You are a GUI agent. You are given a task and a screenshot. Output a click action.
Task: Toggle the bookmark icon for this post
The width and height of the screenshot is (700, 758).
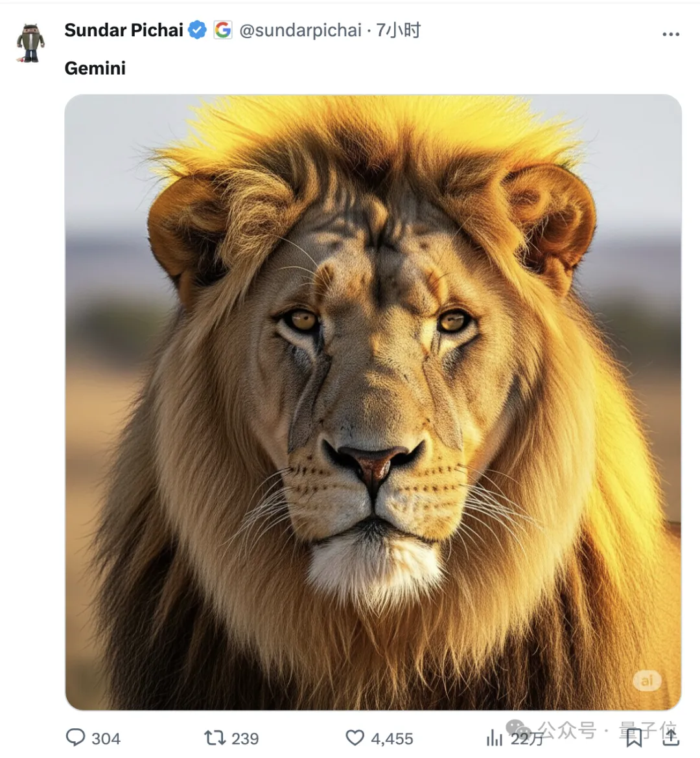point(634,738)
